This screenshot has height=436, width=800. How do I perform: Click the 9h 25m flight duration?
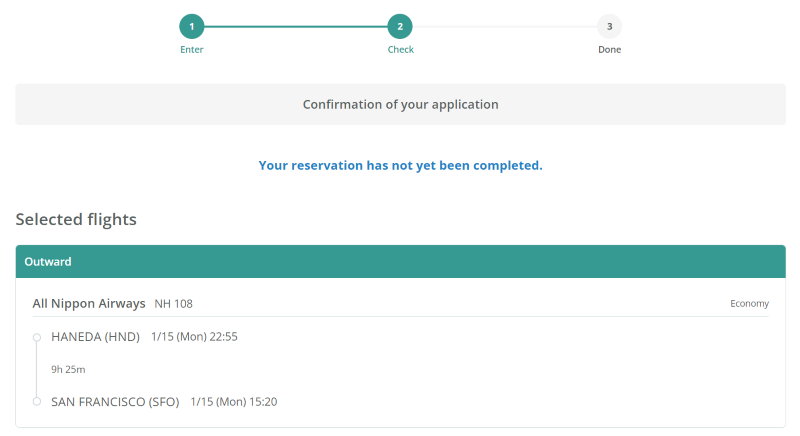click(68, 370)
